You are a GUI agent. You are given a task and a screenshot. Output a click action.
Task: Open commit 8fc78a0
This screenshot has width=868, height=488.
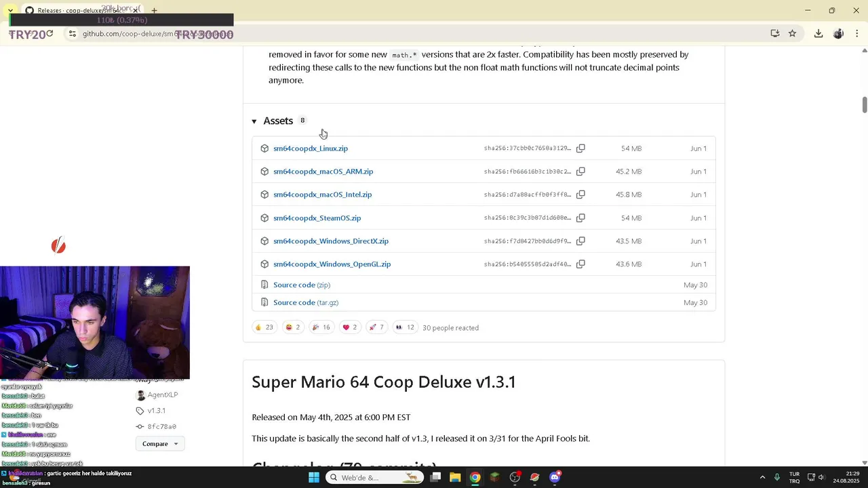pos(162,426)
